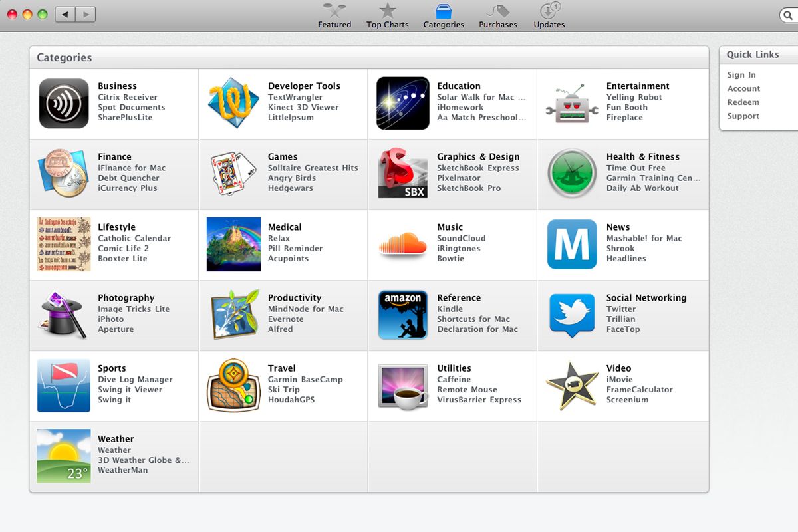
Task: Open the Business category icon
Action: point(64,103)
